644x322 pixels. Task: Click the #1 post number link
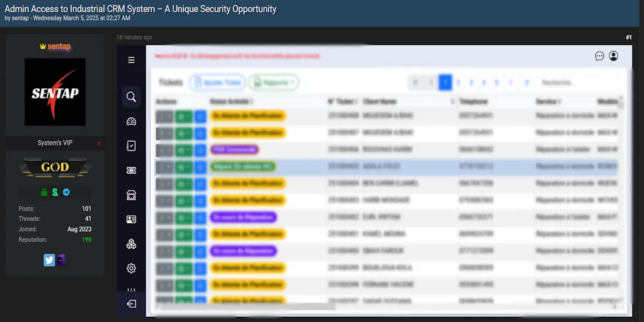tap(629, 37)
